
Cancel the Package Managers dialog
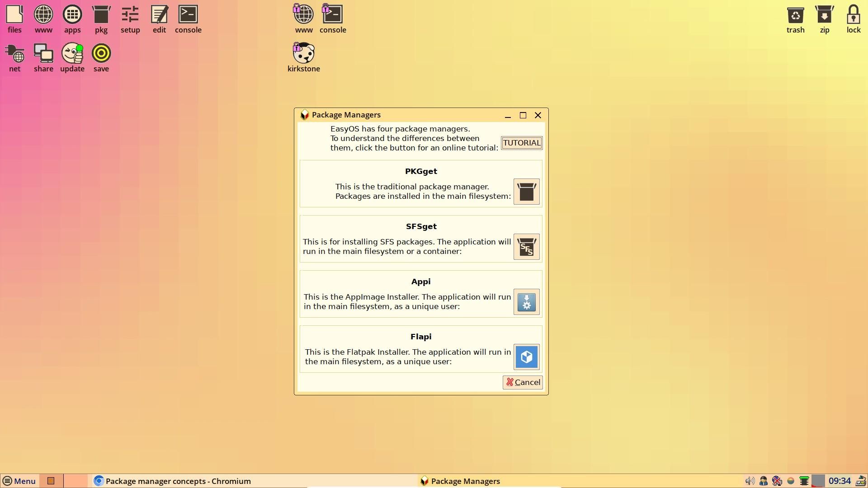[523, 382]
